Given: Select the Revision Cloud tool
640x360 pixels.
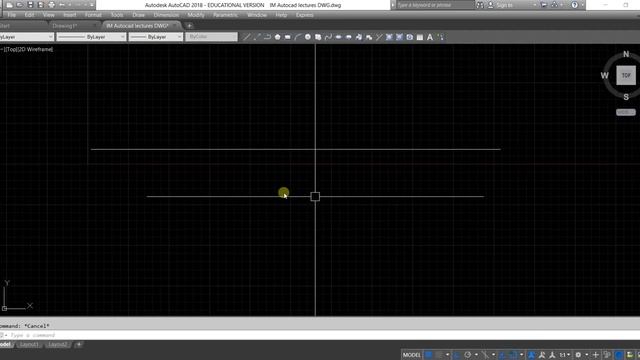Looking at the screenshot, I should 318,37.
